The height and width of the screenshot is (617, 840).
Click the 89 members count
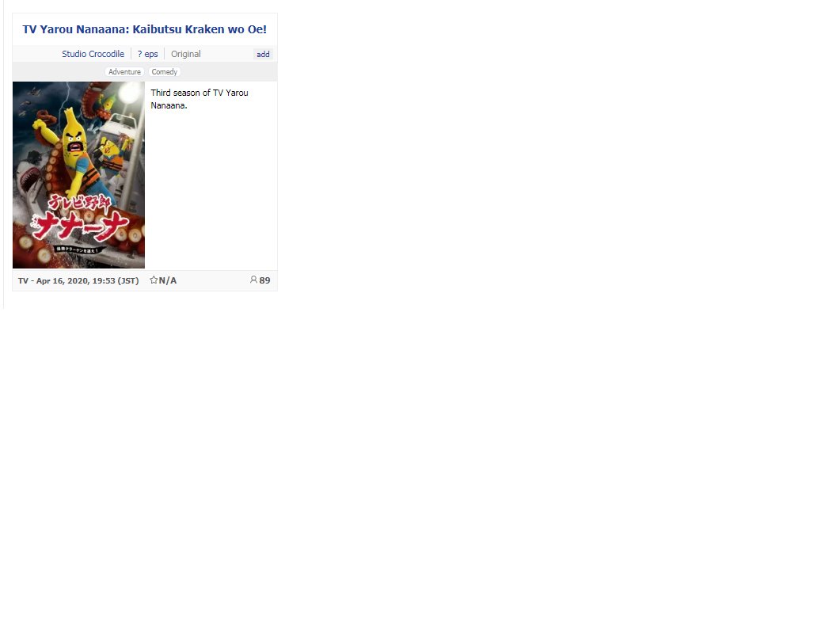click(264, 280)
